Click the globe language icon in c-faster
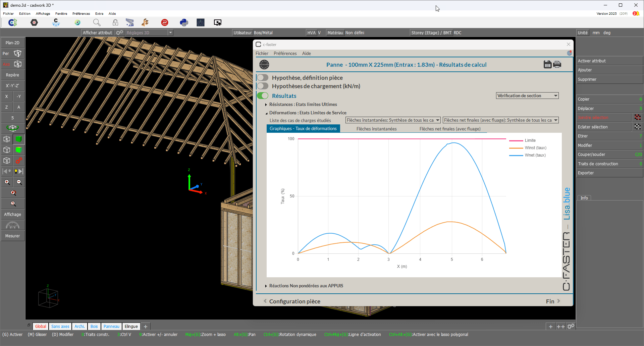This screenshot has width=644, height=346. (x=569, y=53)
